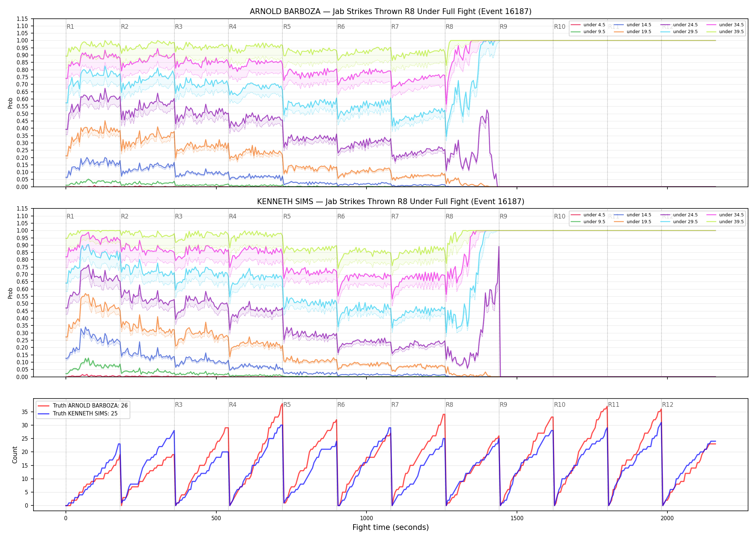Viewport: 756px width, 540px height.
Task: Click red line swatch beside Truth ARNOLD BARBOZA
Action: tap(44, 406)
